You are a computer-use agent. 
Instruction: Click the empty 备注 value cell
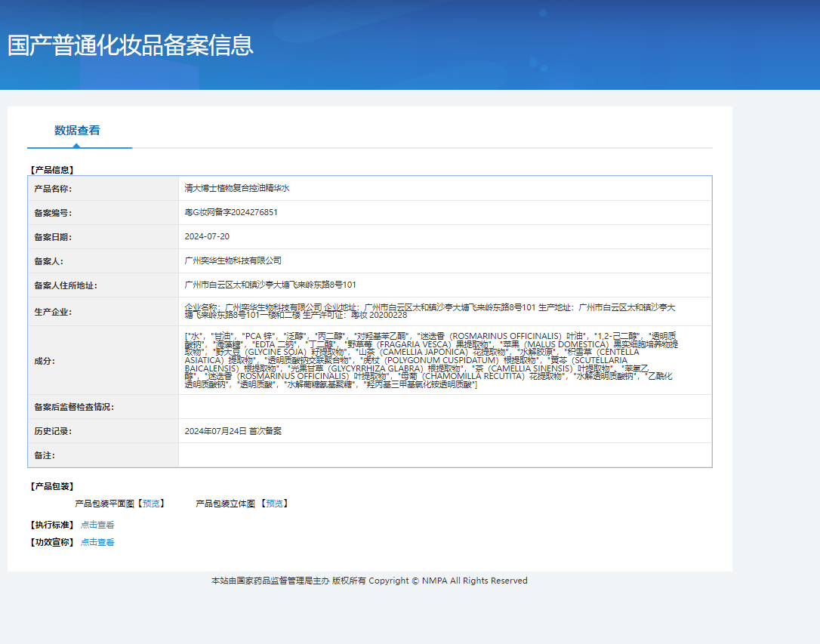pyautogui.click(x=444, y=455)
